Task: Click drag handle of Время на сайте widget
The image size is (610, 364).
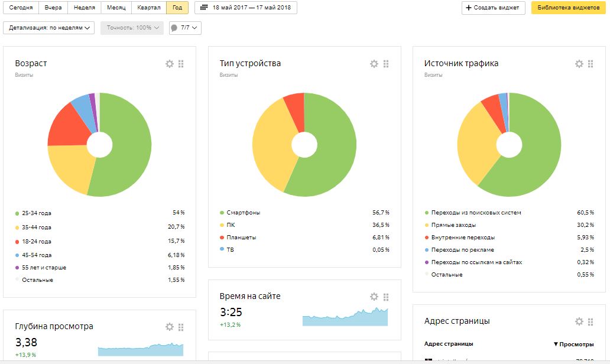Action: click(386, 297)
